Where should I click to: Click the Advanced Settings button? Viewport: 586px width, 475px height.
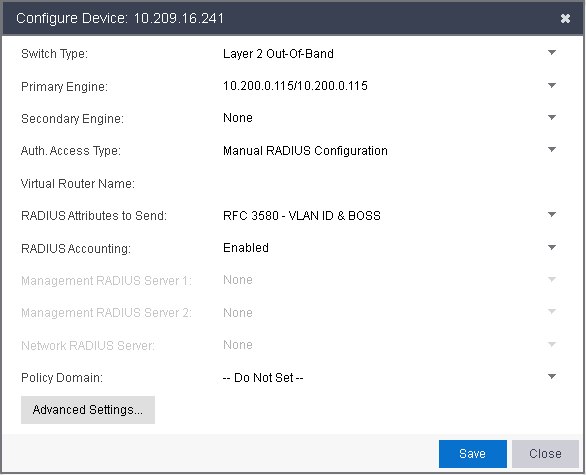point(88,410)
